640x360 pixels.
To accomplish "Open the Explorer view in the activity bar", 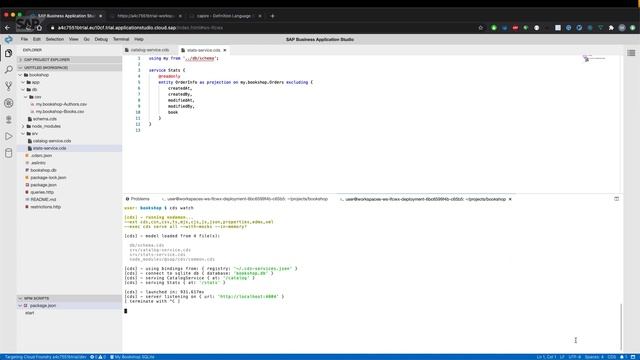I will pyautogui.click(x=9, y=53).
